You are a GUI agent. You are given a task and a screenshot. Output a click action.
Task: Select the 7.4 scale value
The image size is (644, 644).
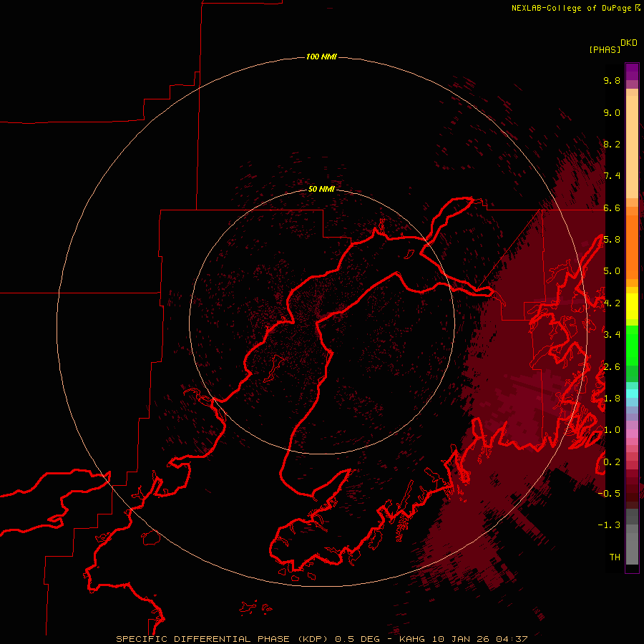coord(612,176)
